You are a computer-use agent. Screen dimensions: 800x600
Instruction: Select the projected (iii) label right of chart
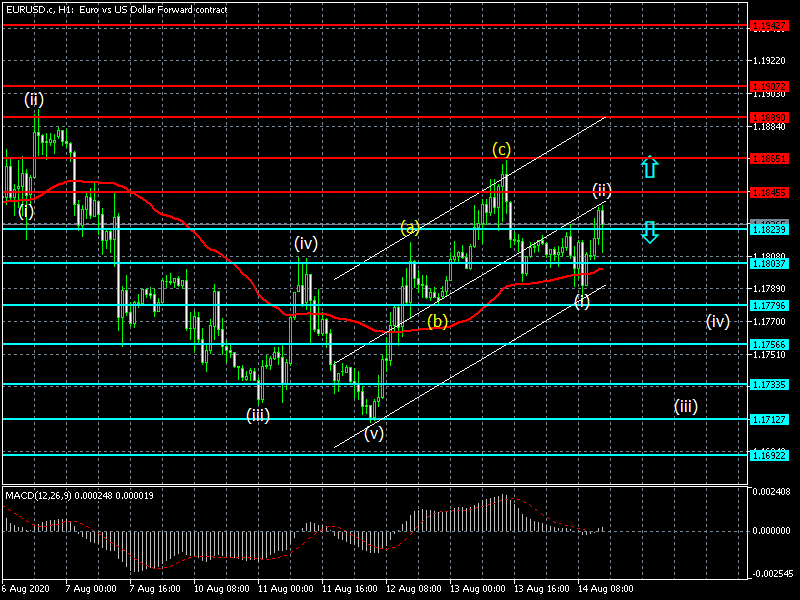click(685, 407)
